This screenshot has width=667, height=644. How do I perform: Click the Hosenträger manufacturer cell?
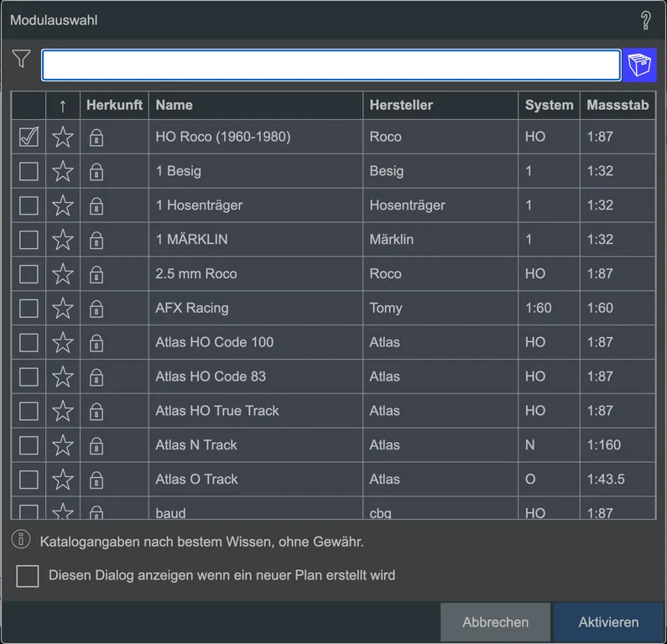pos(440,205)
